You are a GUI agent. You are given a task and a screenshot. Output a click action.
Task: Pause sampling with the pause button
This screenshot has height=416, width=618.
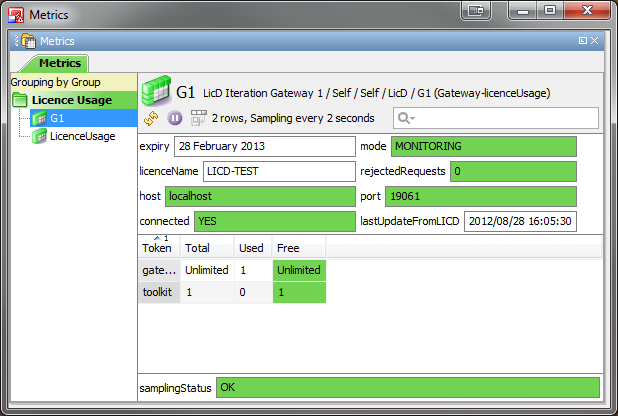tap(175, 118)
